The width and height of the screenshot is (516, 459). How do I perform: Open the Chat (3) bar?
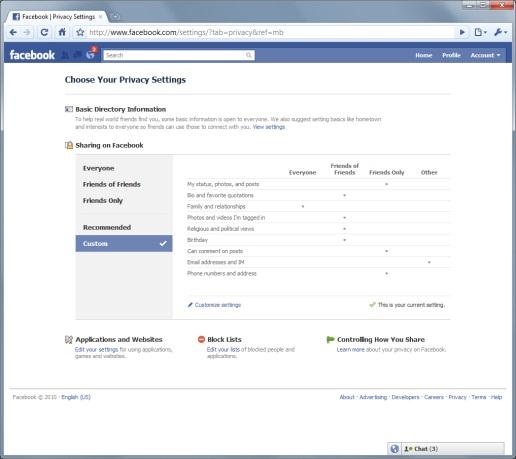click(x=453, y=449)
